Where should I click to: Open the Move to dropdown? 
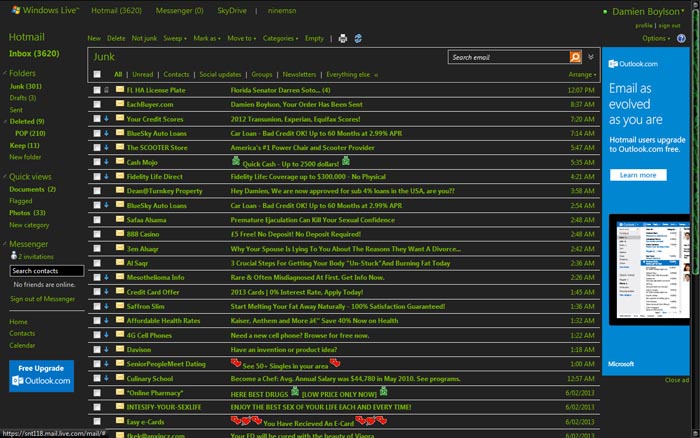pos(242,38)
